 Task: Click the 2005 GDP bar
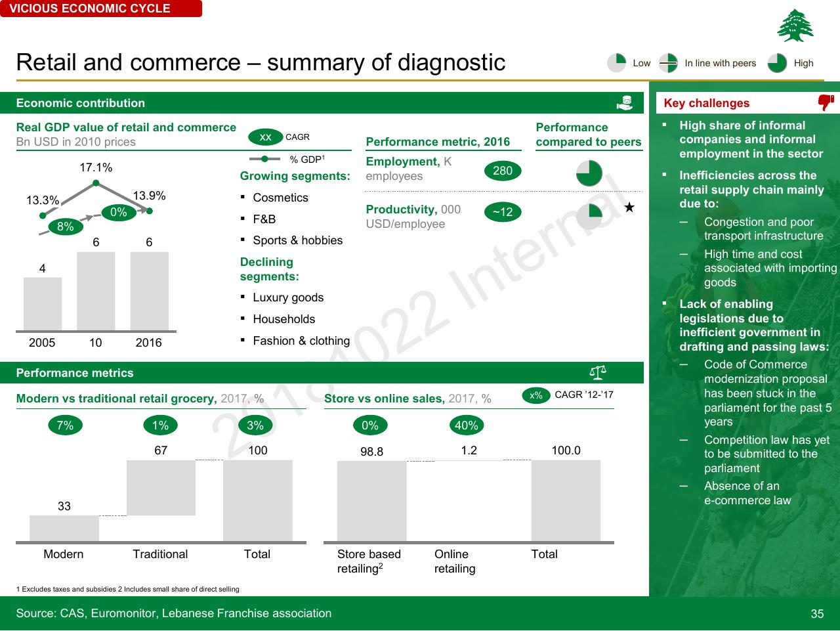click(x=43, y=304)
